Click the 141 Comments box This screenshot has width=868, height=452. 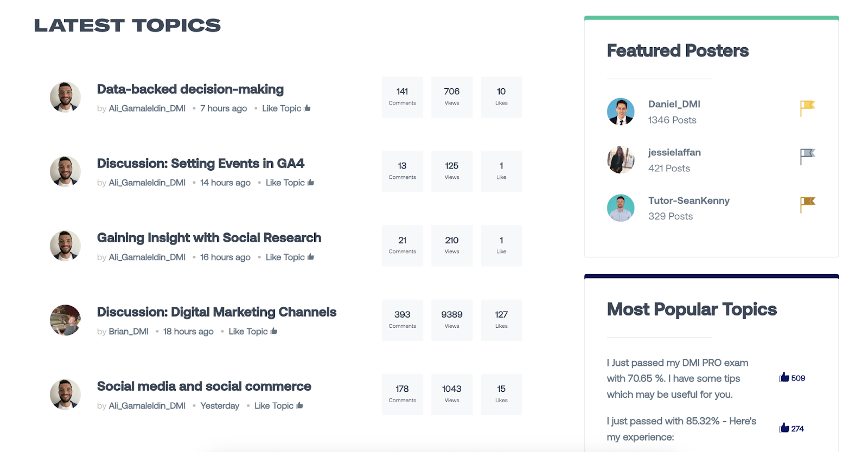pos(402,96)
